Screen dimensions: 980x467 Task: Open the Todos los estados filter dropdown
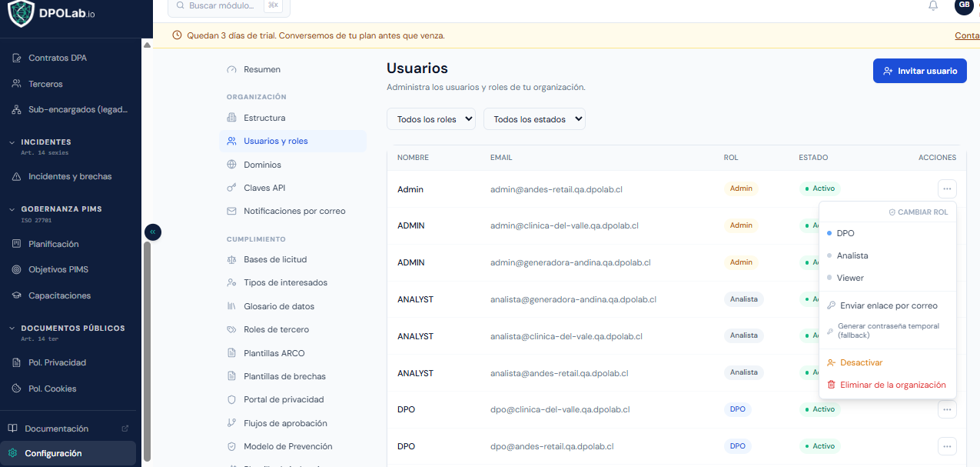534,119
